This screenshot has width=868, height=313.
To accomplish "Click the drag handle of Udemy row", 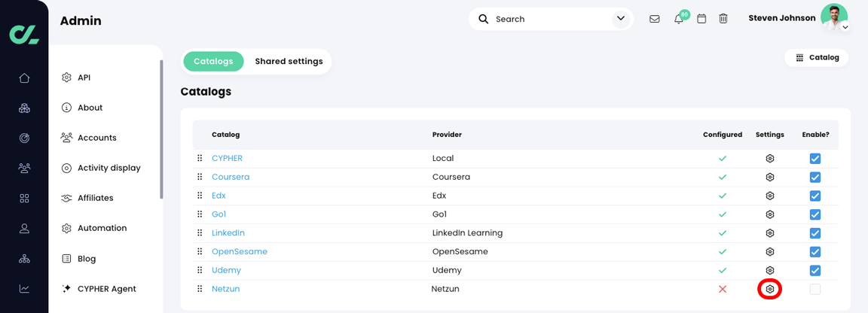I will (200, 270).
